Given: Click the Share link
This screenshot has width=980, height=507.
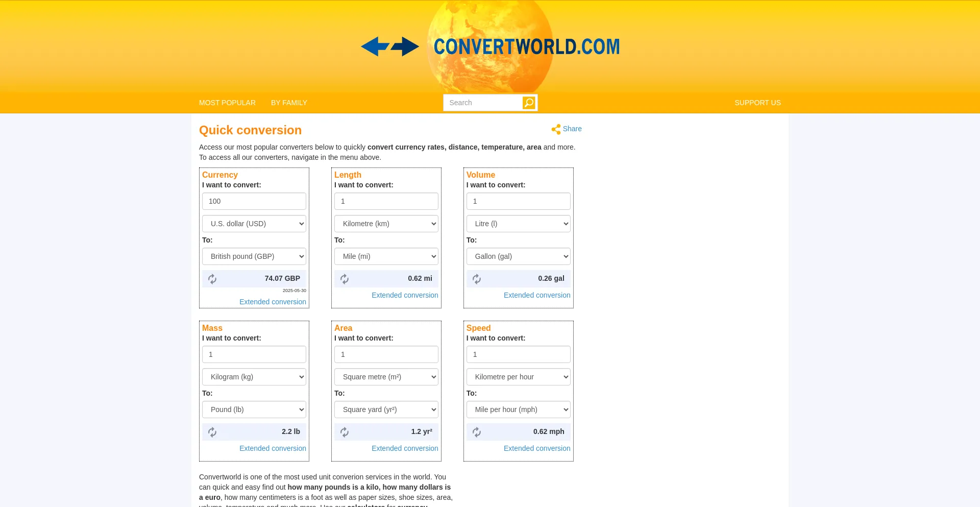Looking at the screenshot, I should pyautogui.click(x=572, y=129).
